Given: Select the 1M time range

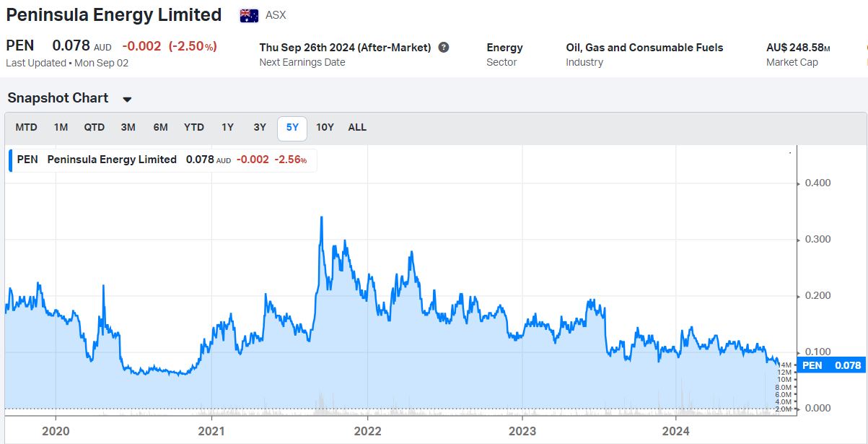Looking at the screenshot, I should tap(61, 127).
